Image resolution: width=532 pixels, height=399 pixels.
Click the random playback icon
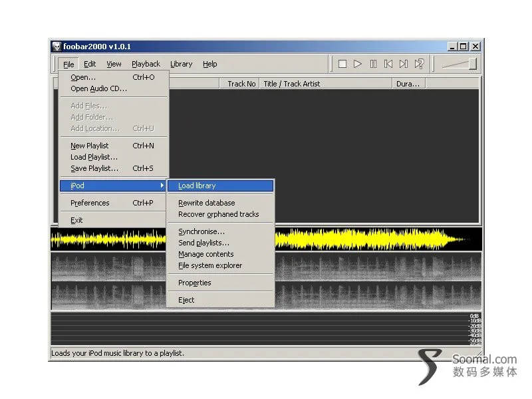pos(420,64)
